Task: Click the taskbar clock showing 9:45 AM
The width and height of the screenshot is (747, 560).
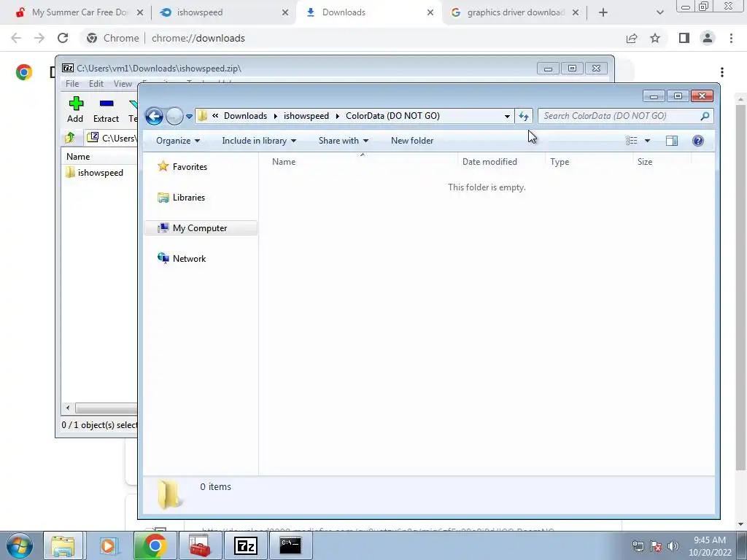Action: click(710, 546)
